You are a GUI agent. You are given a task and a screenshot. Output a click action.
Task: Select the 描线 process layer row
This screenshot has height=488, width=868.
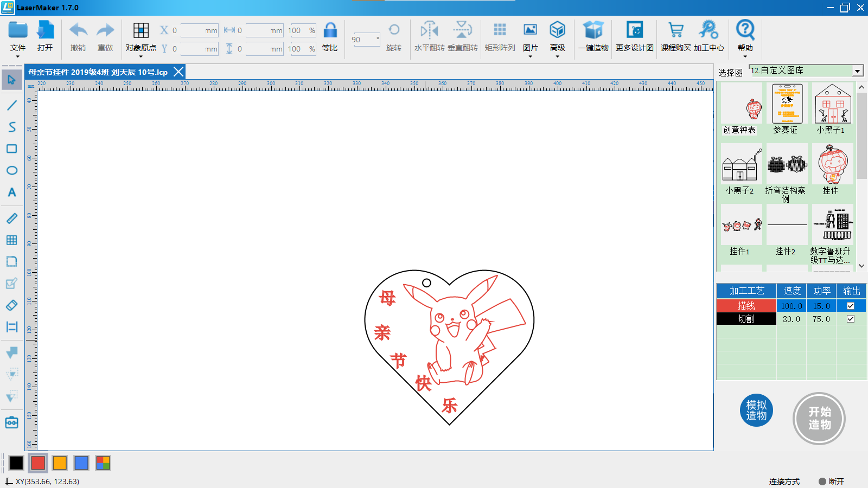pos(791,306)
